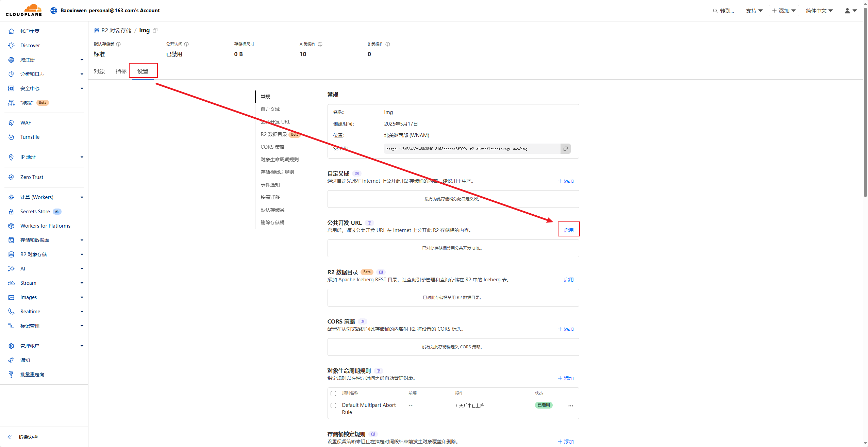Click info icon beside B 类操作
Viewport: 868px width, 447px height.
pos(388,44)
